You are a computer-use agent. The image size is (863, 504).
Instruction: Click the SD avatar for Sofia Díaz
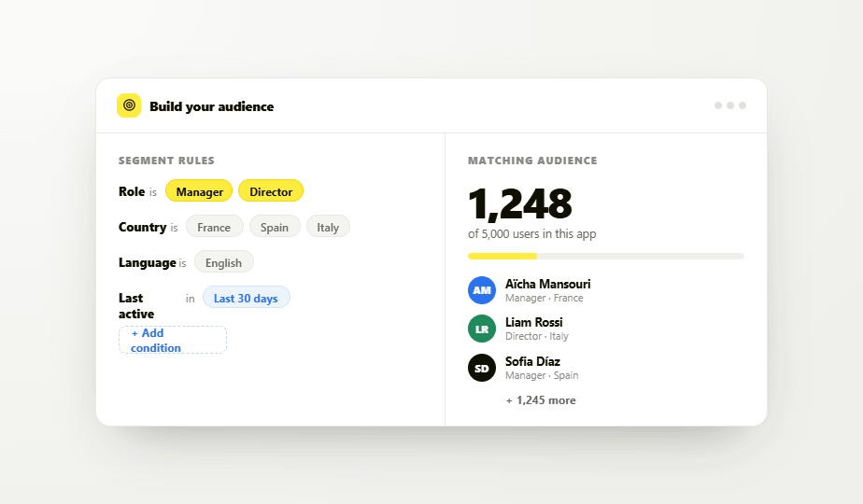pos(482,368)
